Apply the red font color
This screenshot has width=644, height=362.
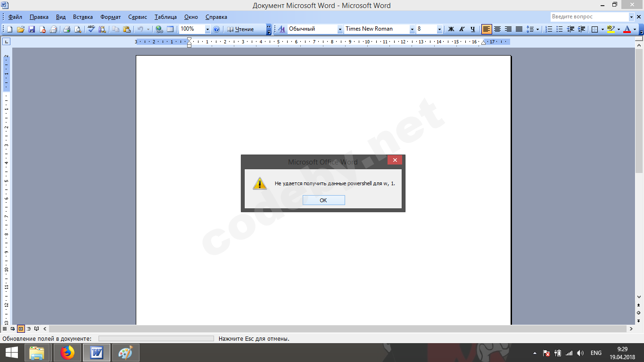click(627, 29)
